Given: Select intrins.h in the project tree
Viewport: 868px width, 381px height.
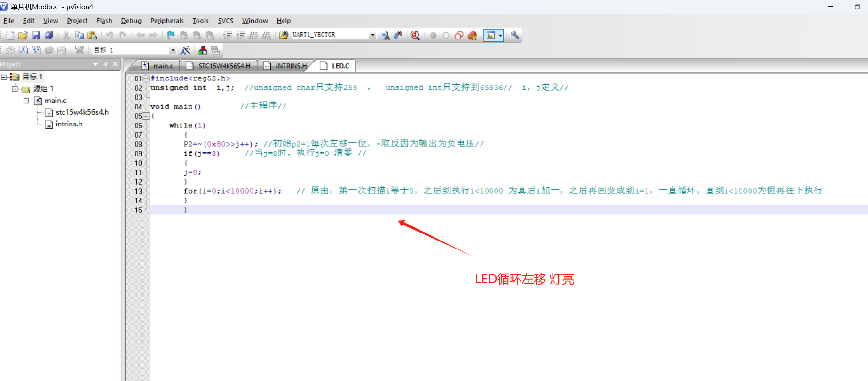Looking at the screenshot, I should click(69, 124).
